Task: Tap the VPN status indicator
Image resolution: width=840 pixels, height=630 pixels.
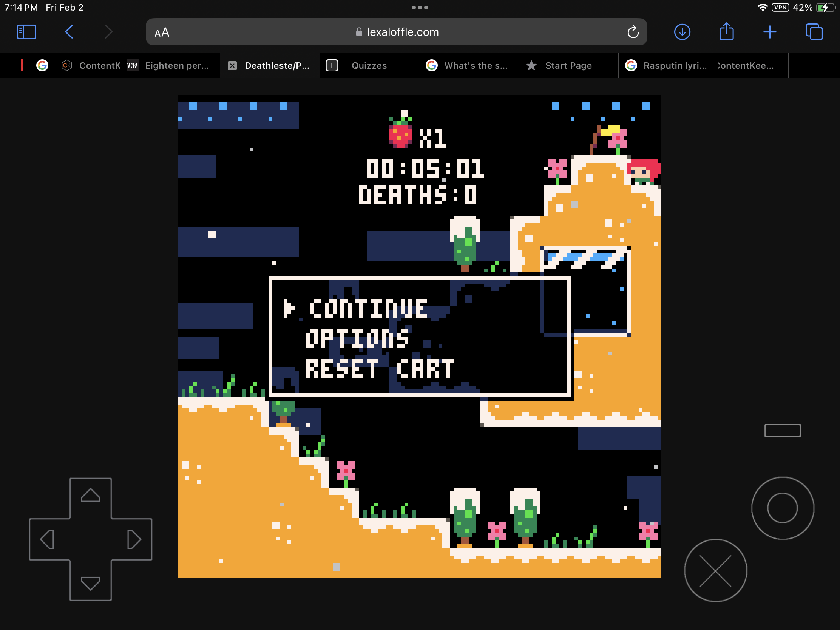Action: pos(780,8)
